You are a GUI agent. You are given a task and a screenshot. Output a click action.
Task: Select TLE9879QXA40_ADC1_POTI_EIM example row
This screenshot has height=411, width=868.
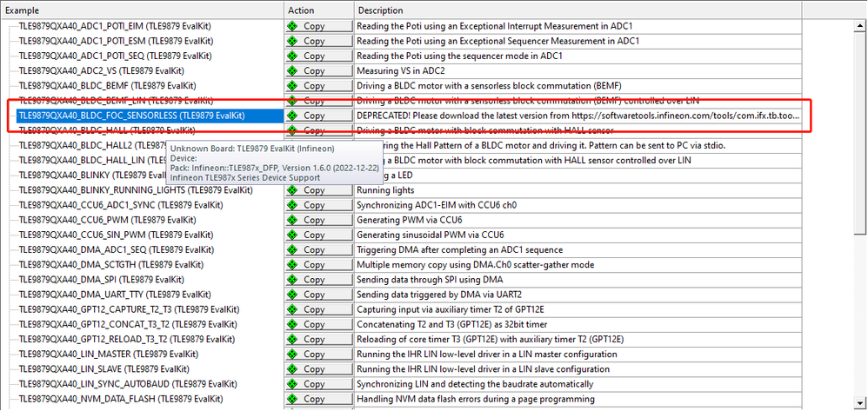[115, 26]
